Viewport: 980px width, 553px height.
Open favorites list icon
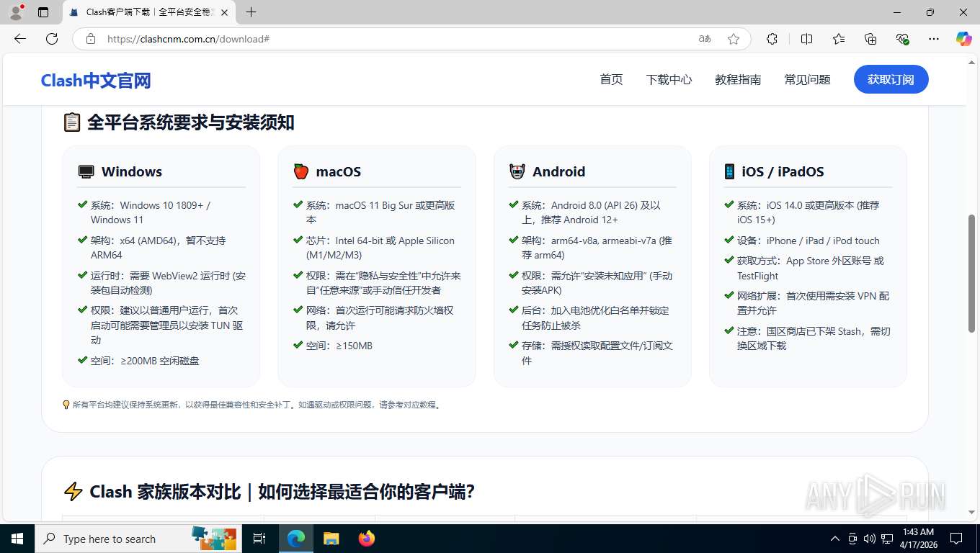click(x=839, y=39)
